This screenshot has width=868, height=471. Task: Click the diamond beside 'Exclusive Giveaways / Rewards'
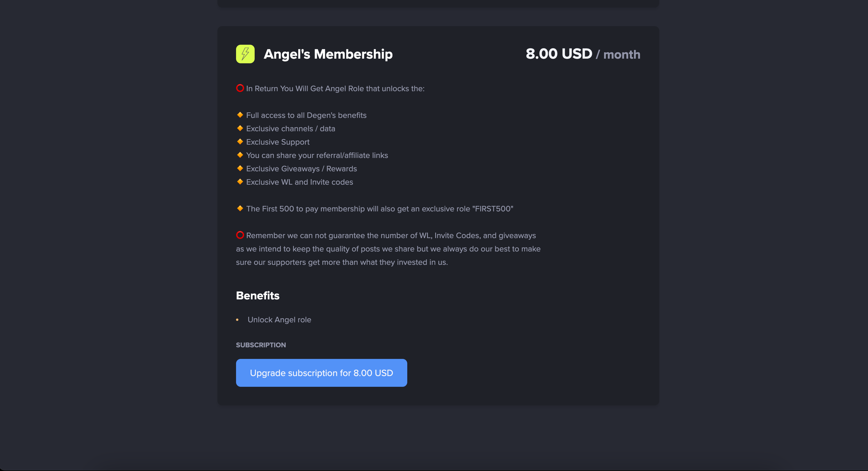click(240, 168)
